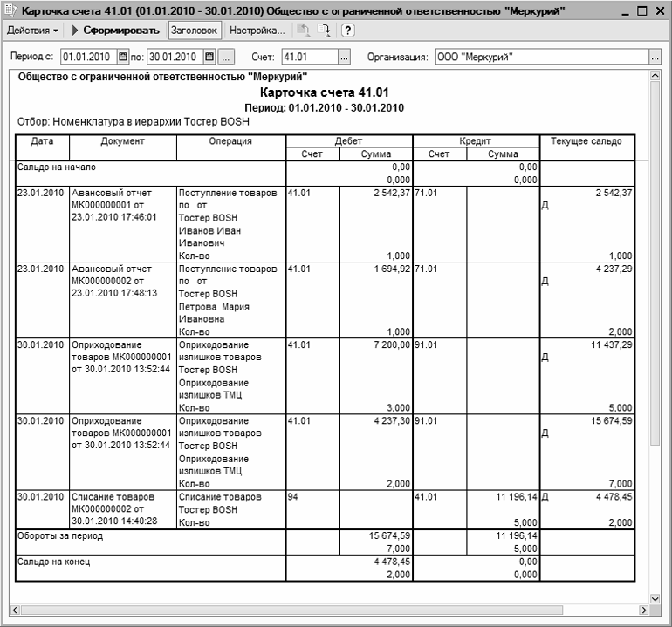This screenshot has width=672, height=627.
Task: Click the vertical scrollbar down arrow
Action: pyautogui.click(x=655, y=598)
